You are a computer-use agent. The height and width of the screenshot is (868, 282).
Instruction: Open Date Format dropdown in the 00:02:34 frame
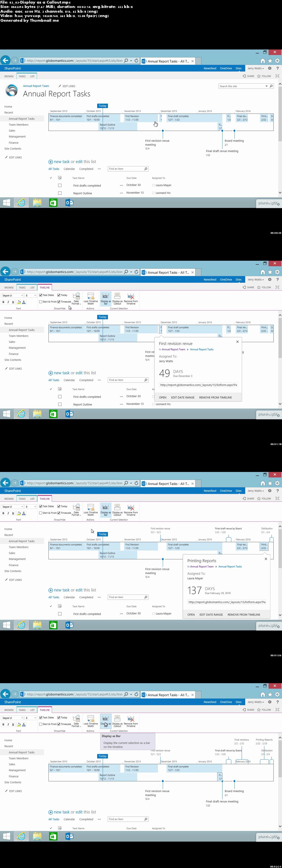tap(76, 721)
